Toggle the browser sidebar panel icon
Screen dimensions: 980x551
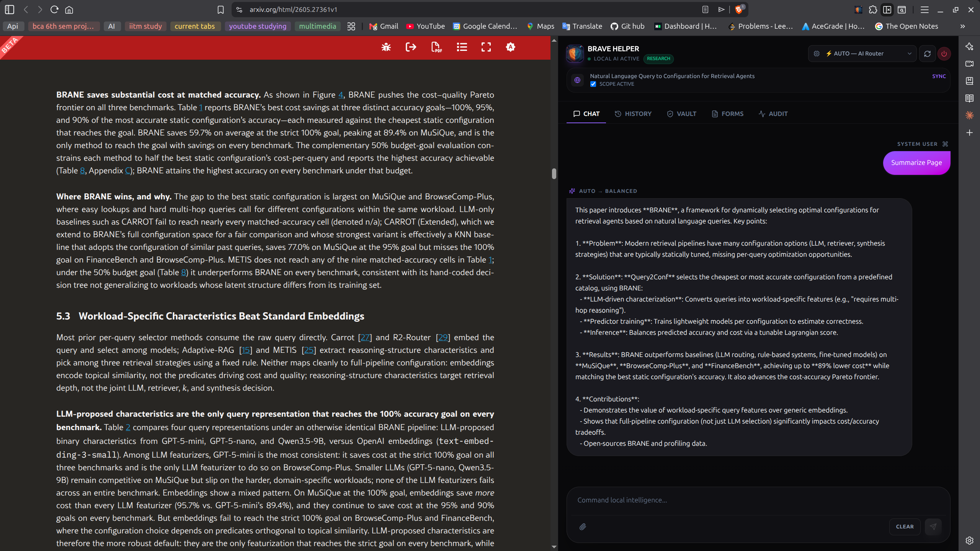[10, 10]
